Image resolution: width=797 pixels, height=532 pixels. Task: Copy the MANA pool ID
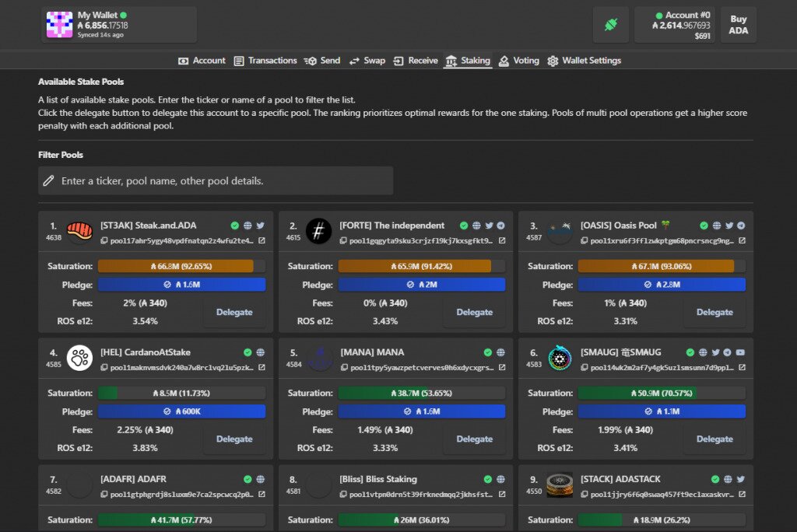tap(344, 368)
